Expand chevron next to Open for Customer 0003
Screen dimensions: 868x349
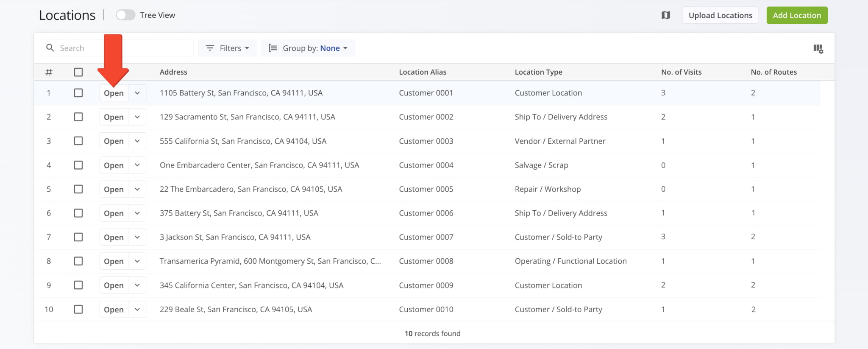(137, 141)
